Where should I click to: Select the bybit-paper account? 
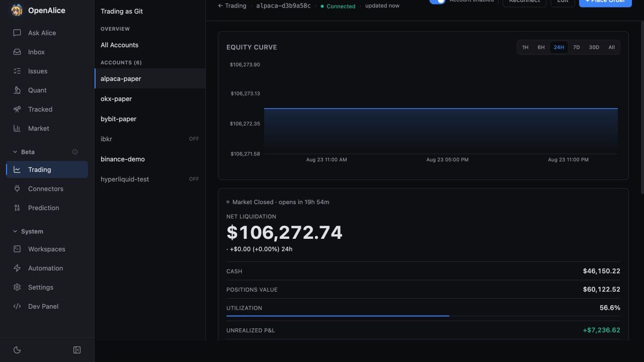click(x=150, y=119)
